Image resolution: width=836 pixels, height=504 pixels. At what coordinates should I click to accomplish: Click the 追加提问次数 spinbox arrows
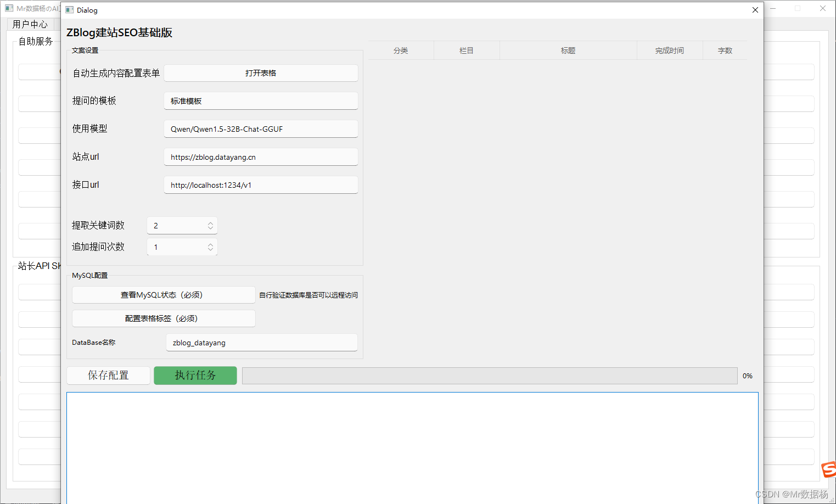point(210,247)
